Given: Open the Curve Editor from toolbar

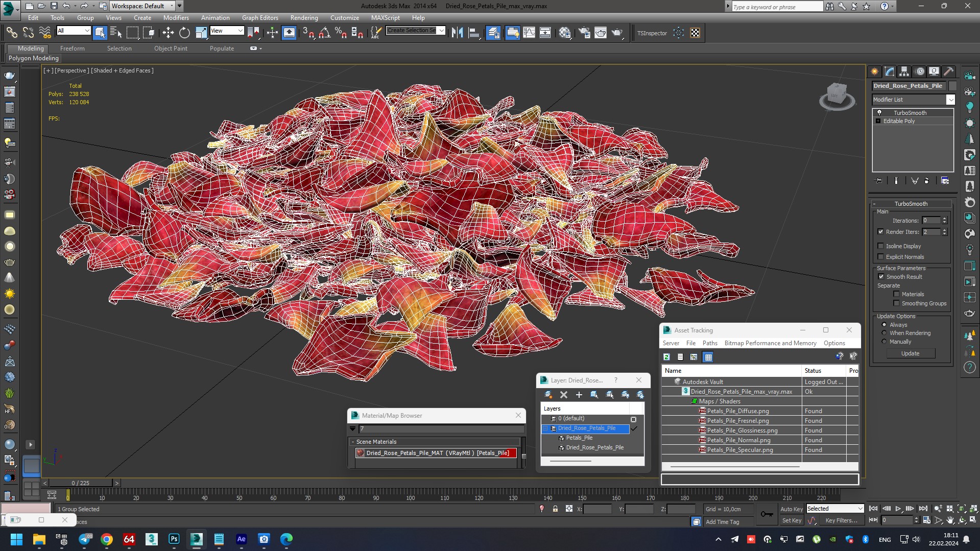Looking at the screenshot, I should pos(529,33).
